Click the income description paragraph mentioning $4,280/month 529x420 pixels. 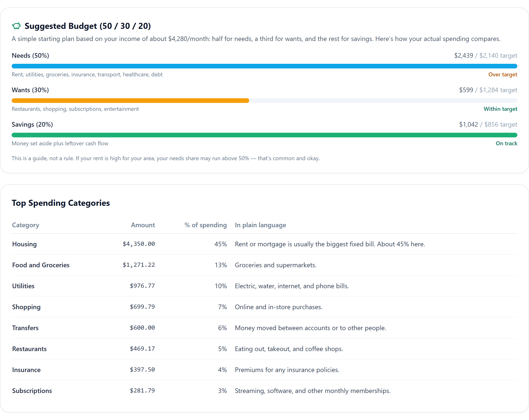[x=256, y=39]
